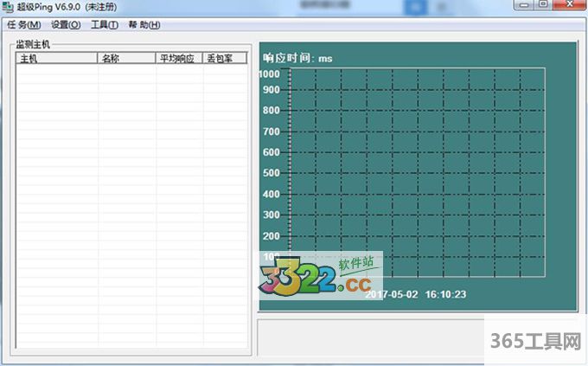Click the 2017-05-02 16:10:23 timestamp
This screenshot has height=366, width=588.
coord(416,293)
